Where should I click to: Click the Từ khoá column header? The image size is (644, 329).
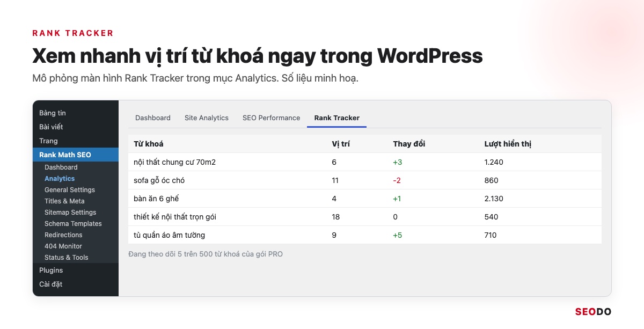[x=149, y=144]
